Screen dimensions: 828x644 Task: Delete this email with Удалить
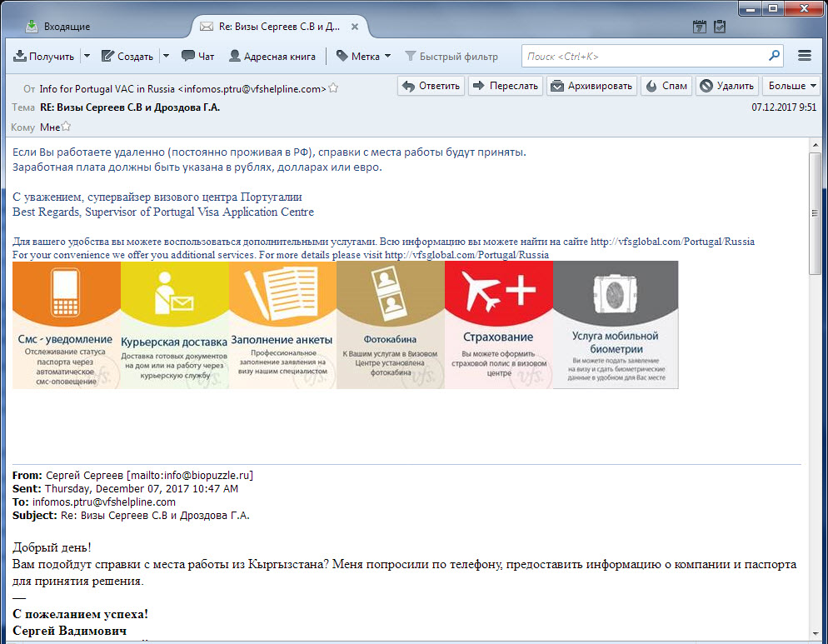point(727,86)
